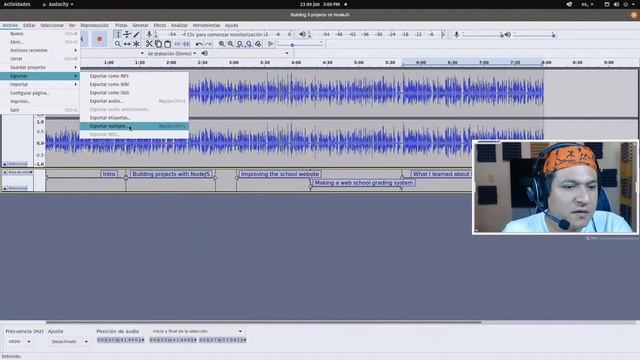Screen dimensions: 640x360
Task: Click the red Record button
Action: [x=100, y=39]
